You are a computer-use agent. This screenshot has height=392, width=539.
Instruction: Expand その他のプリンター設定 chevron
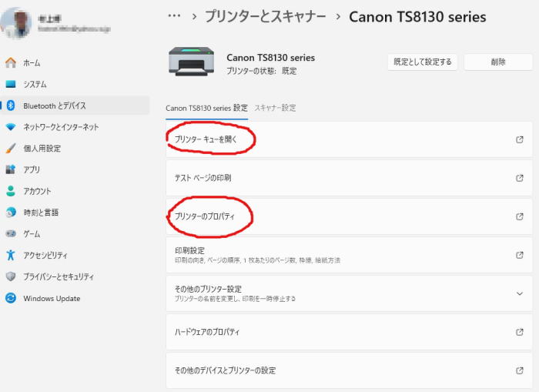[x=520, y=293]
